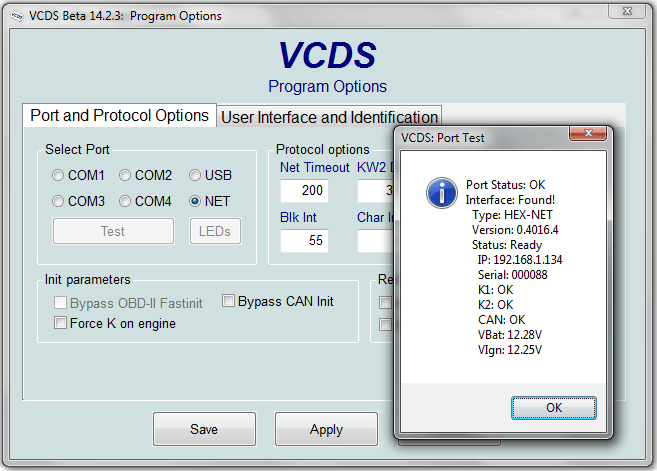657x471 pixels.
Task: Click the LEDs button
Action: [x=215, y=231]
